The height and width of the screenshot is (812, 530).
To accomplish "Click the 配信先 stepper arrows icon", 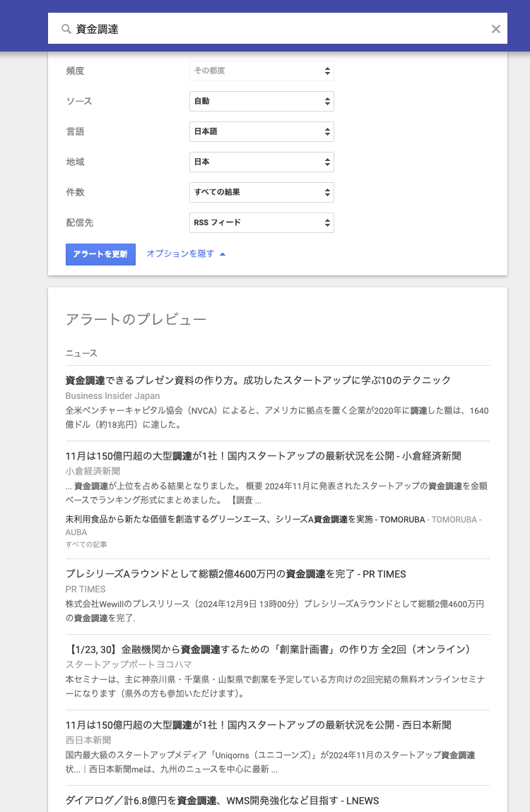I will (327, 222).
